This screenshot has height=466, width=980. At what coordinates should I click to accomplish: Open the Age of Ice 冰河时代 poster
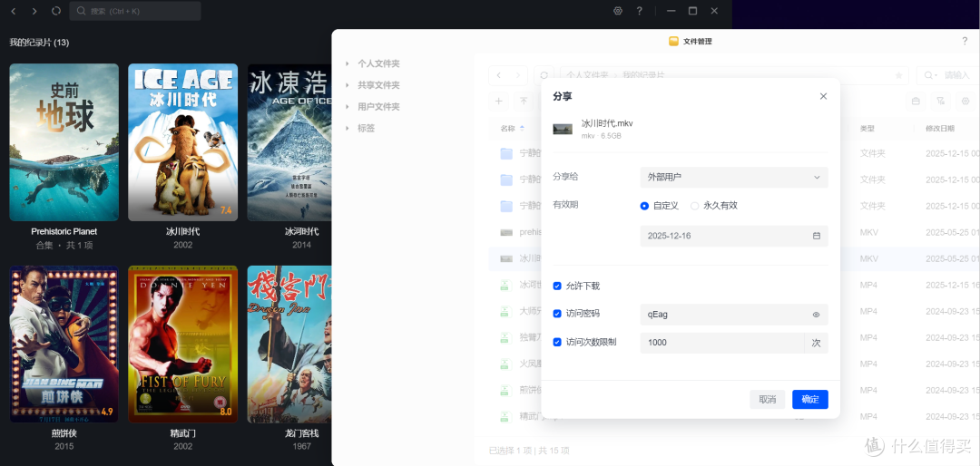289,142
